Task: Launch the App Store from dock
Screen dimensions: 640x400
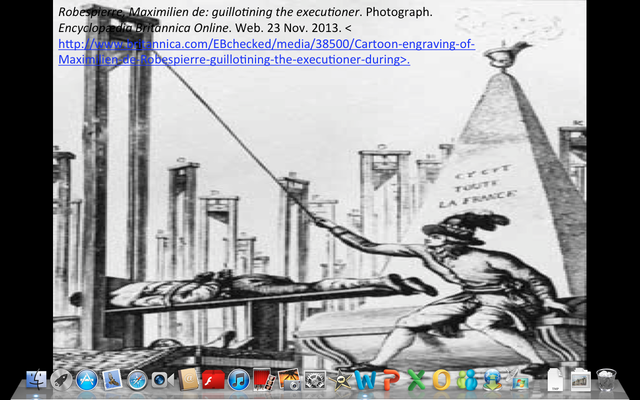Action: [87, 380]
